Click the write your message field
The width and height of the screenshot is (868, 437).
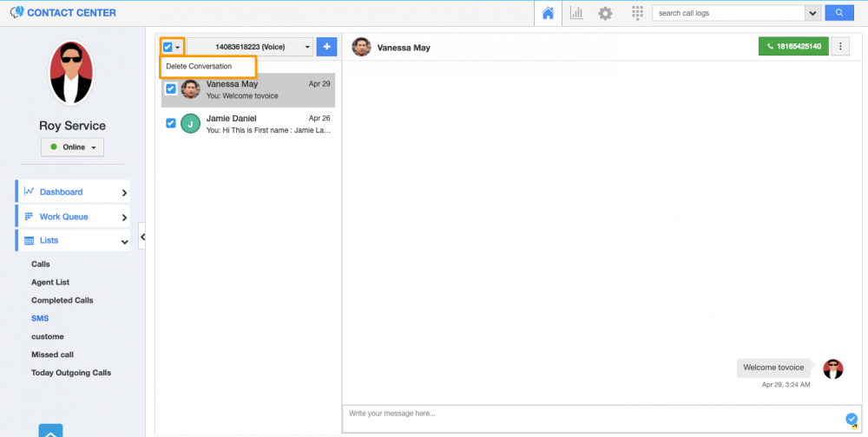(590, 414)
